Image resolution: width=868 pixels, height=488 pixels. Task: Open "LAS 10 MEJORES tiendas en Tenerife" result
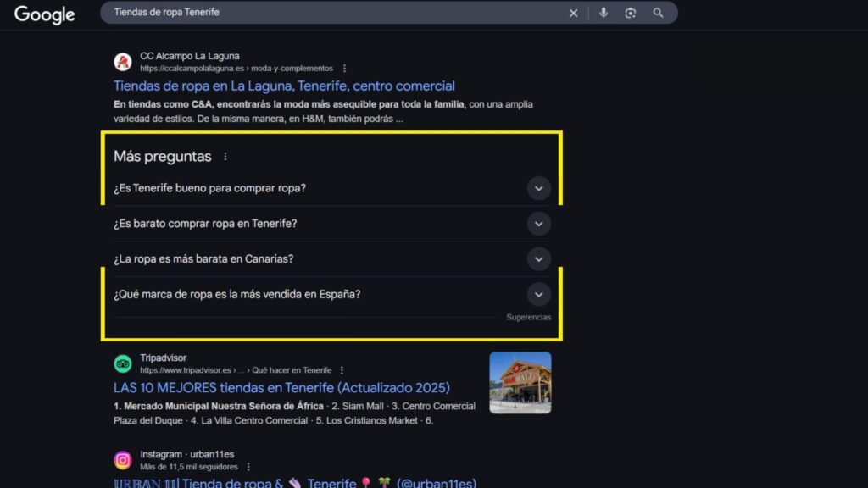(281, 388)
